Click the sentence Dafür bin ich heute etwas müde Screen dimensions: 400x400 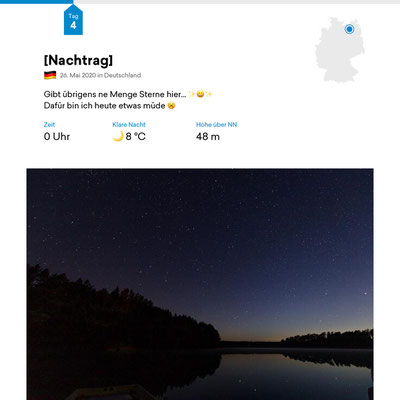coord(104,106)
